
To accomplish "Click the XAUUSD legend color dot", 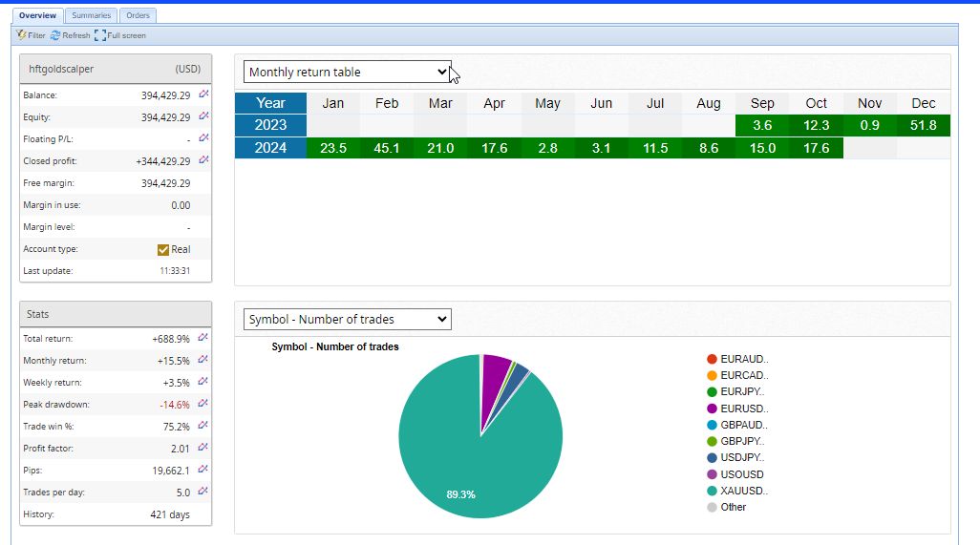I will (712, 491).
